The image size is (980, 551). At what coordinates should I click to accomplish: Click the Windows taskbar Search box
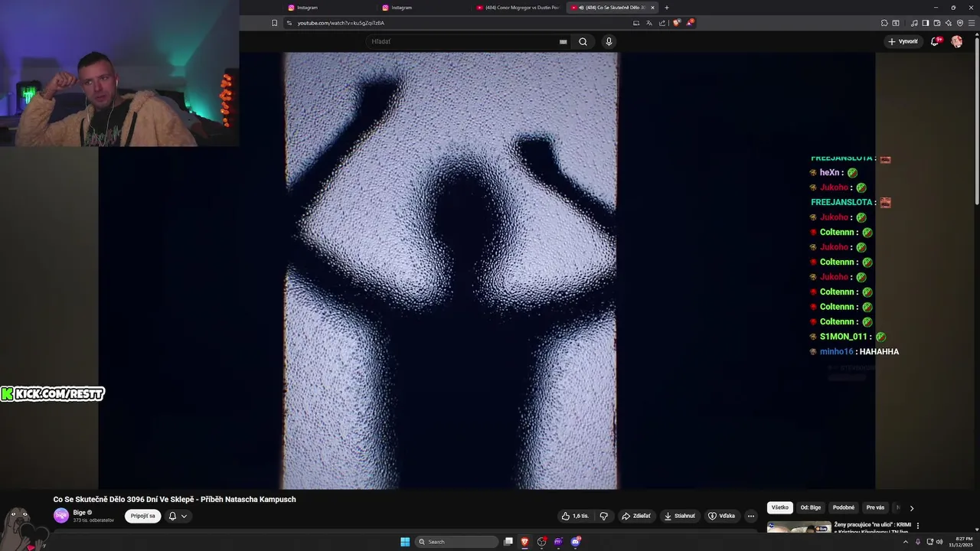(457, 542)
